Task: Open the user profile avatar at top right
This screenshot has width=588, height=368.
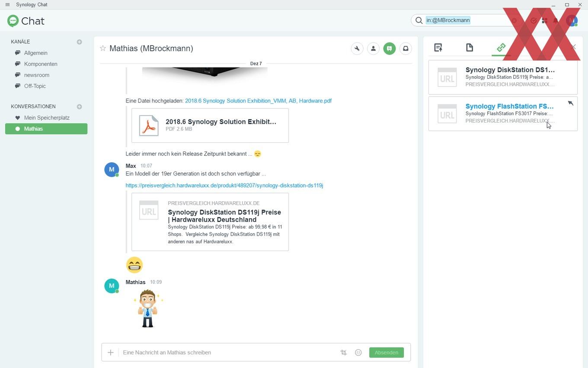Action: (572, 20)
